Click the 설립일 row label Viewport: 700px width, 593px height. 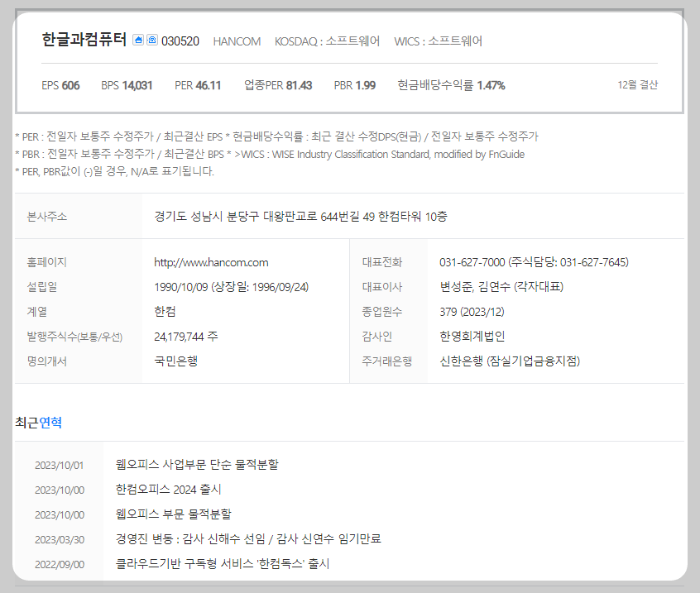(42, 287)
